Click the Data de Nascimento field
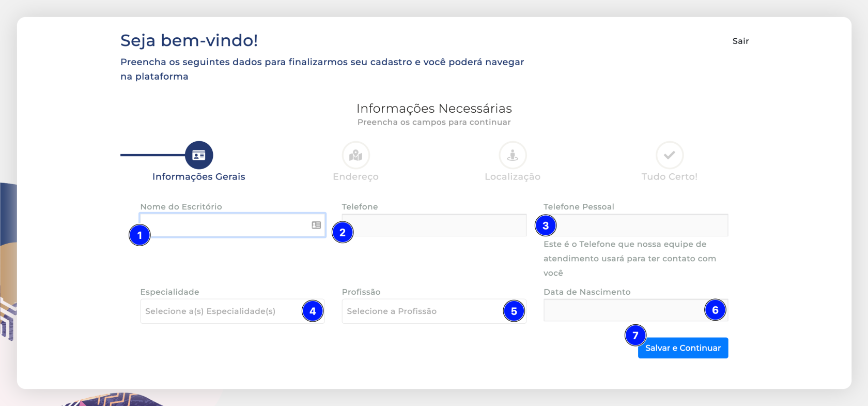 point(620,310)
